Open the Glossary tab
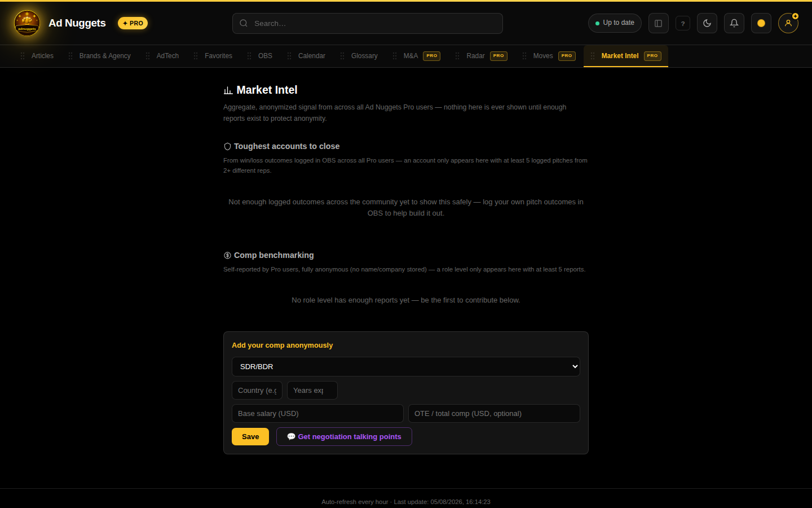This screenshot has height=508, width=812. click(x=364, y=56)
